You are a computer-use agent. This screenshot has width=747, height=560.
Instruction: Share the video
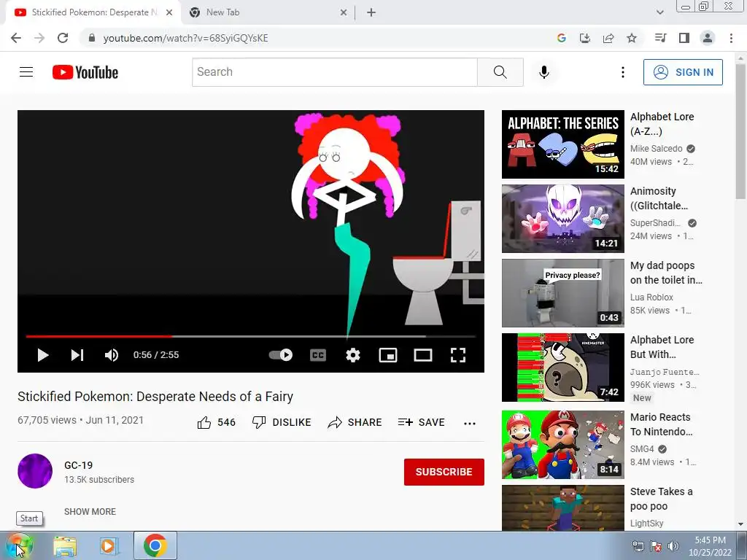pyautogui.click(x=355, y=422)
